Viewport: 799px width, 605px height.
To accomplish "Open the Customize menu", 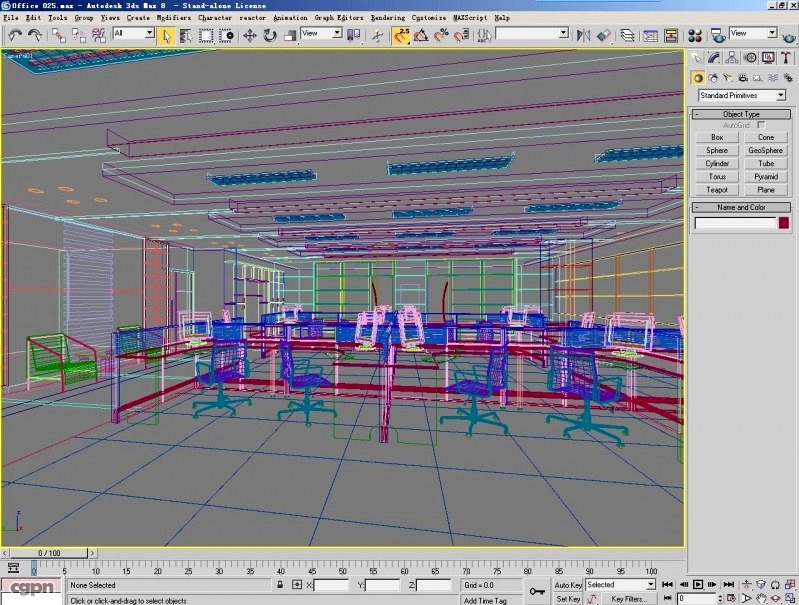I will tap(429, 17).
